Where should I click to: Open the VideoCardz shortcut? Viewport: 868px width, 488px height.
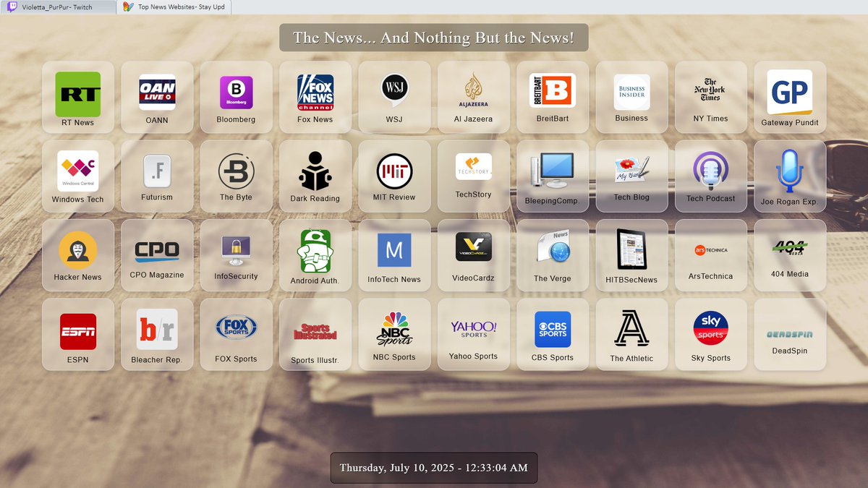pyautogui.click(x=474, y=255)
